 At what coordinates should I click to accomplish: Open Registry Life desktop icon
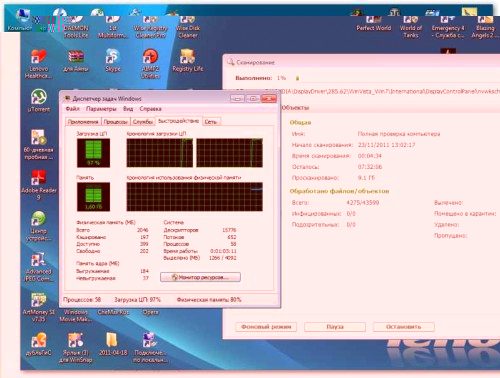tap(188, 61)
